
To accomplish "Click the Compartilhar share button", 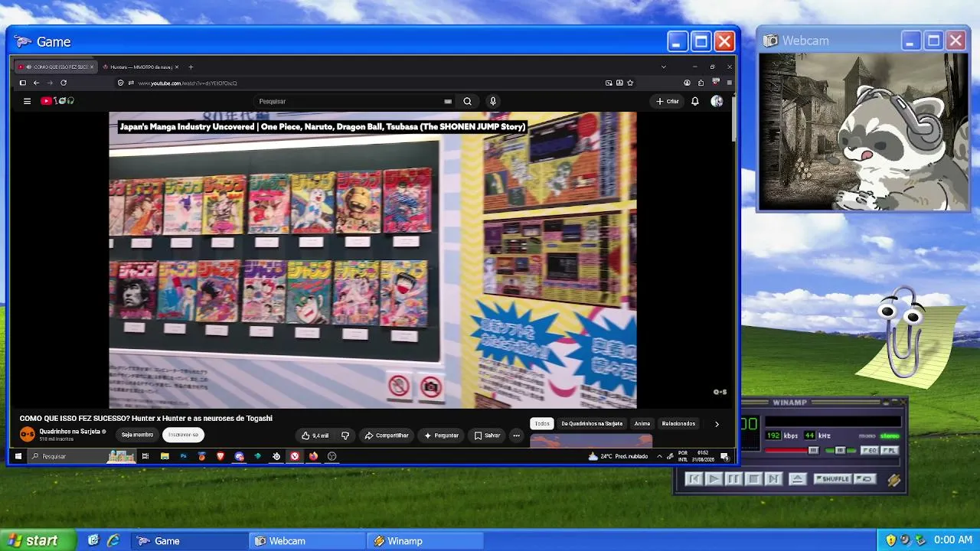I will (x=387, y=435).
